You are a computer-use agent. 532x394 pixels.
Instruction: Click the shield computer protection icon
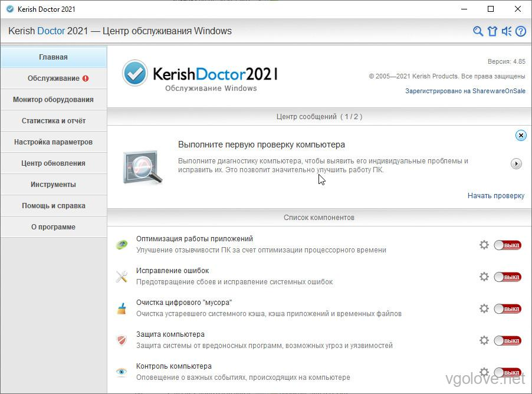tap(122, 340)
